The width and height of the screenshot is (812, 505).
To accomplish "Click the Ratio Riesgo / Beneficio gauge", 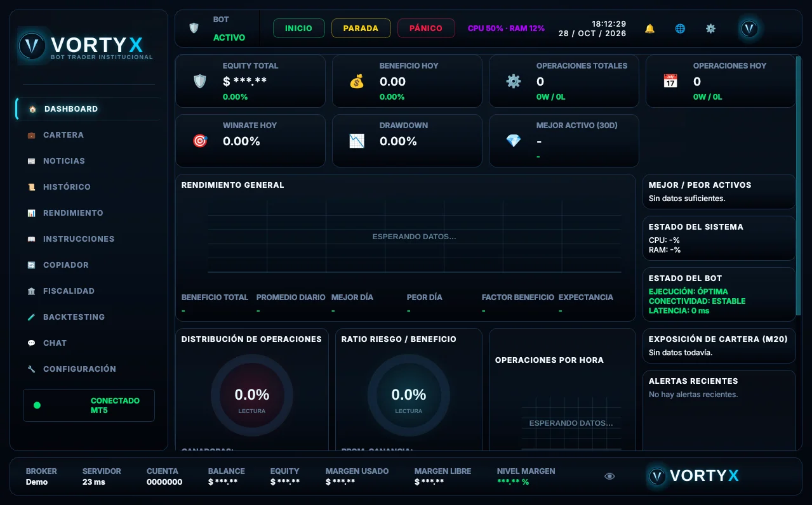I will point(409,395).
